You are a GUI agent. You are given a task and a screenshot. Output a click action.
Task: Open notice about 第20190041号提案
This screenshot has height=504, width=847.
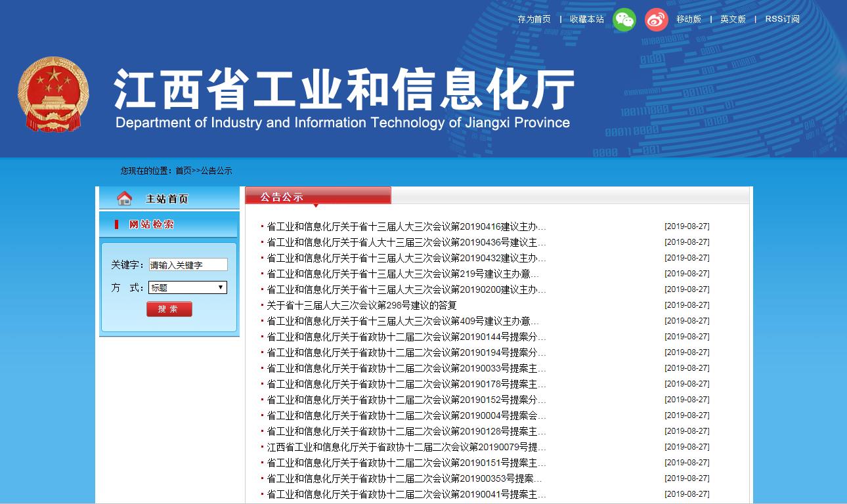(406, 494)
